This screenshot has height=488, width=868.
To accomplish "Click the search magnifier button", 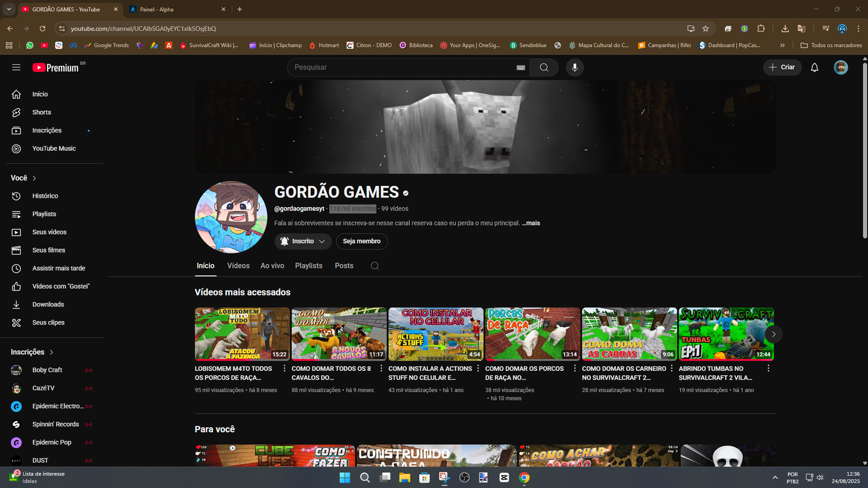I will (544, 67).
